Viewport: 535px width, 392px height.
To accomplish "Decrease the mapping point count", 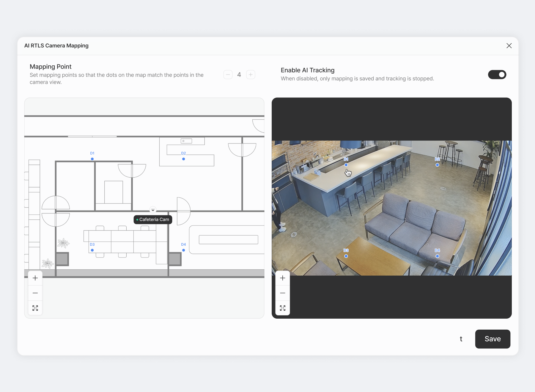I will tap(228, 75).
